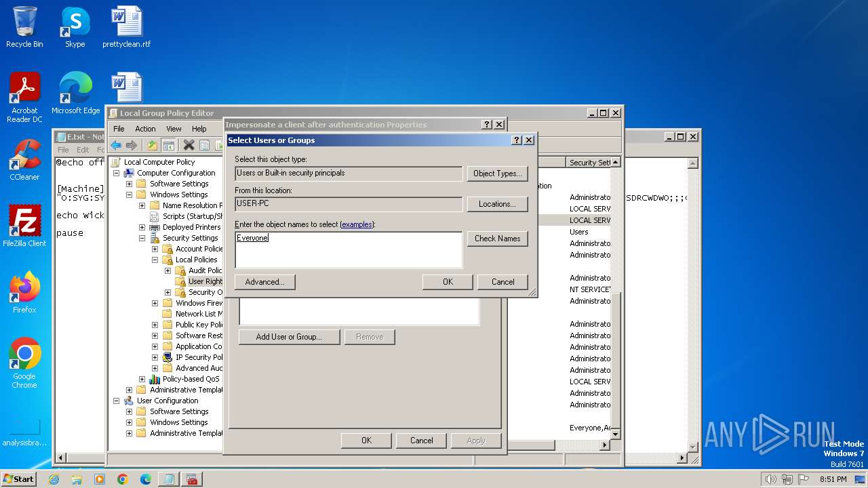Click policy list scrollbar down arrow

click(616, 434)
